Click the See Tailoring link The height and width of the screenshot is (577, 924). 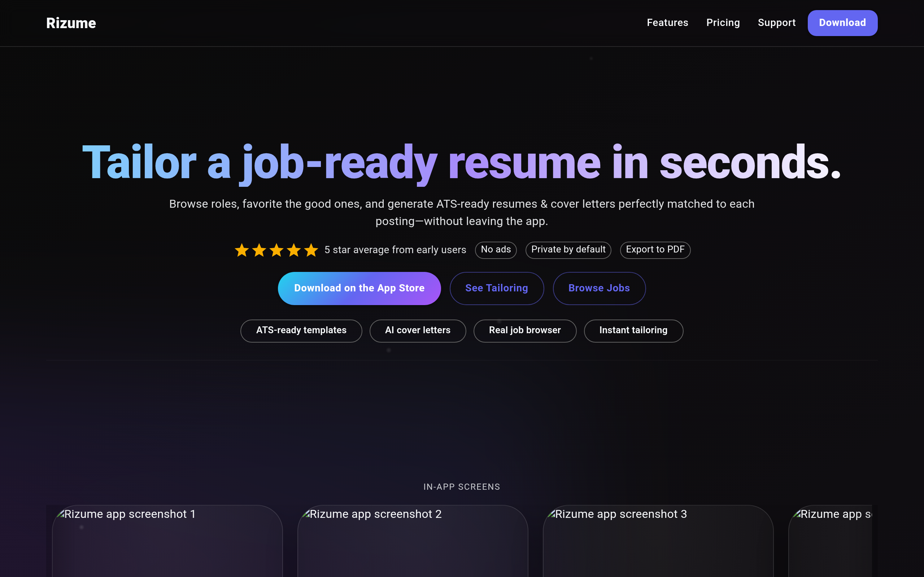(x=496, y=288)
